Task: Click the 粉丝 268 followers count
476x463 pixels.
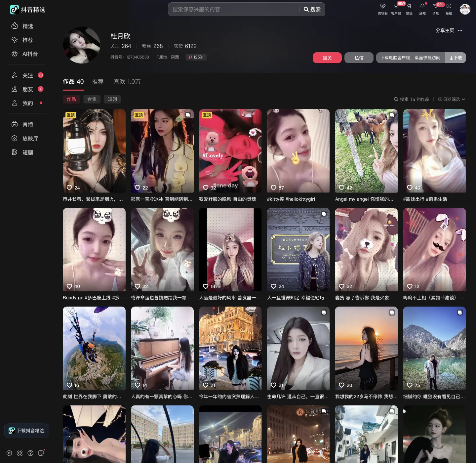Action: click(x=152, y=46)
